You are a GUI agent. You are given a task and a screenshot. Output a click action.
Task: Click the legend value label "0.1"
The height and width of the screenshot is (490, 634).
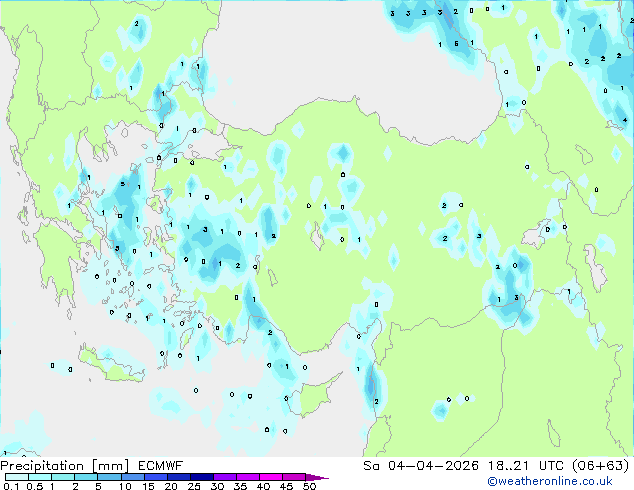[x=11, y=486]
